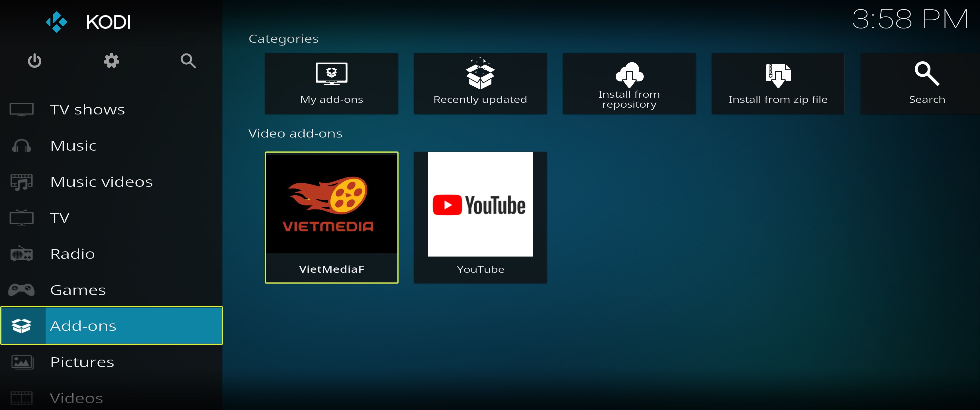Click the Video add-ons heading
Viewport: 980px width, 410px height.
coord(295,134)
